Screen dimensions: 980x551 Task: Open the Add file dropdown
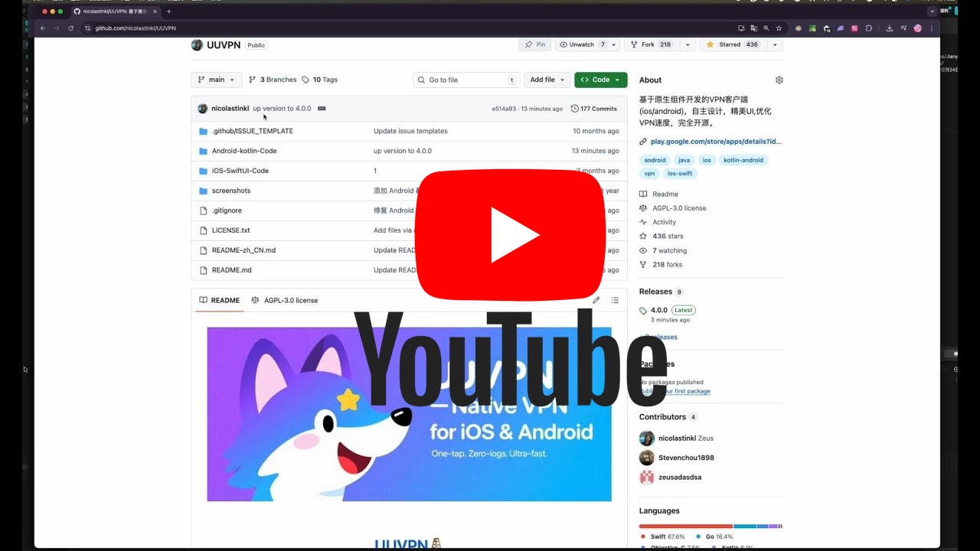pos(547,80)
